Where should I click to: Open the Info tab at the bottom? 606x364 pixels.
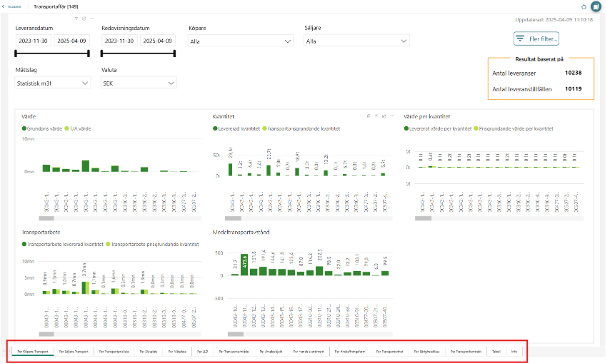514,351
